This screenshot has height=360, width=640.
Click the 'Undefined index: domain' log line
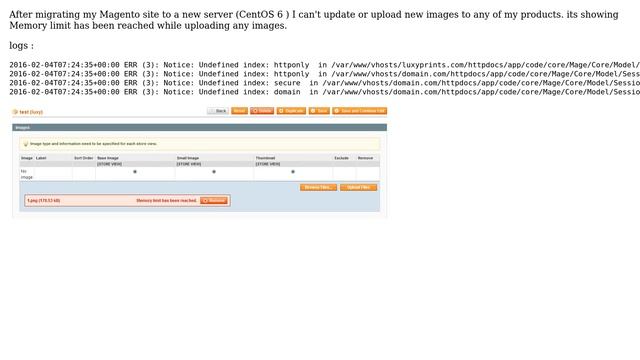click(324, 92)
